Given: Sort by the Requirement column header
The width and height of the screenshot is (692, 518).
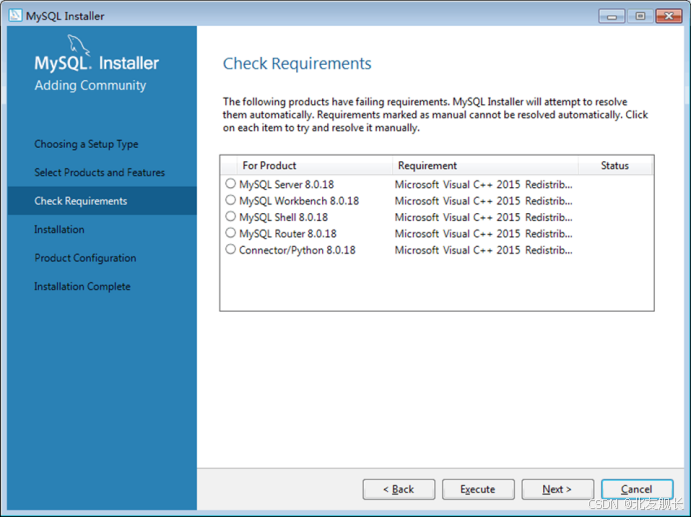Looking at the screenshot, I should tap(485, 165).
